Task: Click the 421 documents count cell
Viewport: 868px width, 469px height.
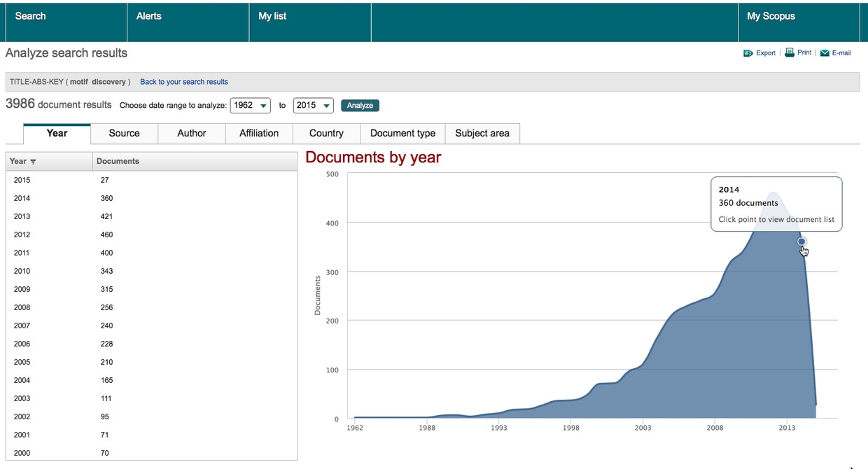Action: (106, 216)
